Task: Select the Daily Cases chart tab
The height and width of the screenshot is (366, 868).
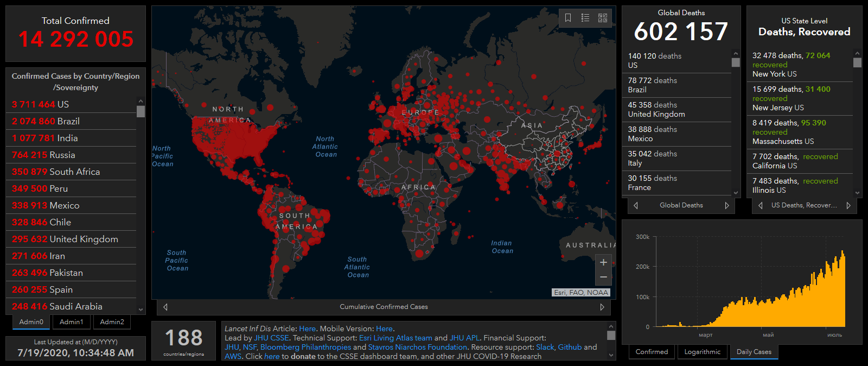Action: click(x=754, y=352)
